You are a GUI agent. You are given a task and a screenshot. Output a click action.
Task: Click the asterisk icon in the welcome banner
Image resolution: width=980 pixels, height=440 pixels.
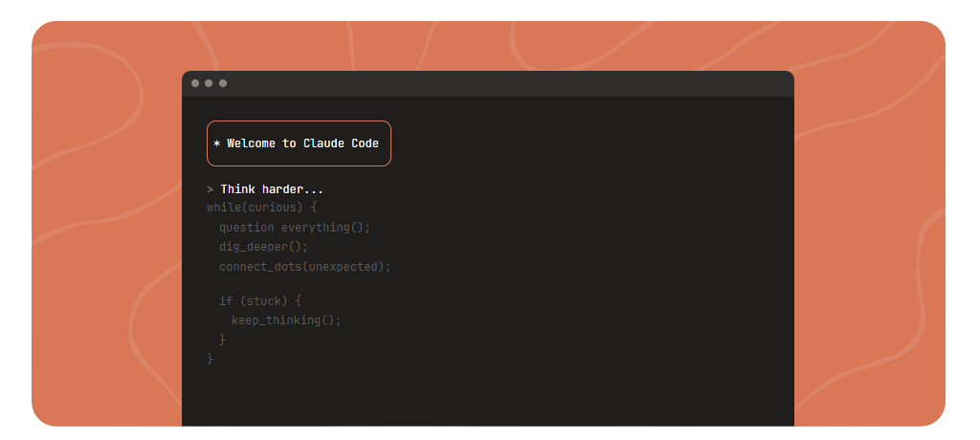point(217,144)
